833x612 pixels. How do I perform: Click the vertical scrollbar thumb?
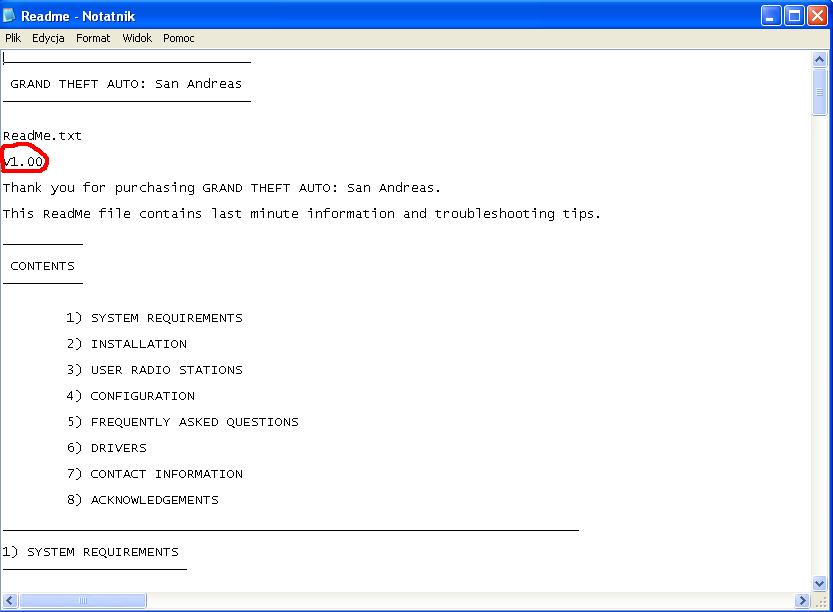(820, 92)
